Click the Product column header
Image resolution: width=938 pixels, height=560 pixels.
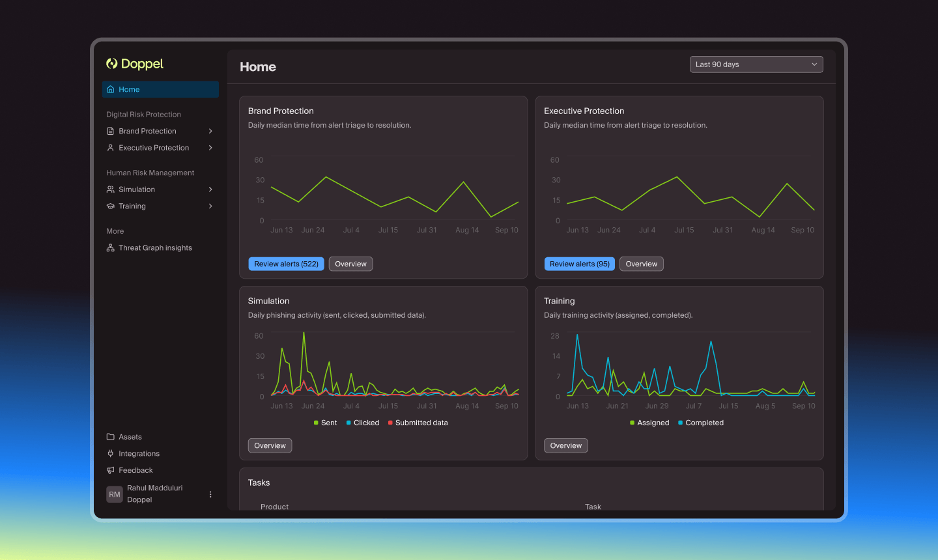click(274, 507)
